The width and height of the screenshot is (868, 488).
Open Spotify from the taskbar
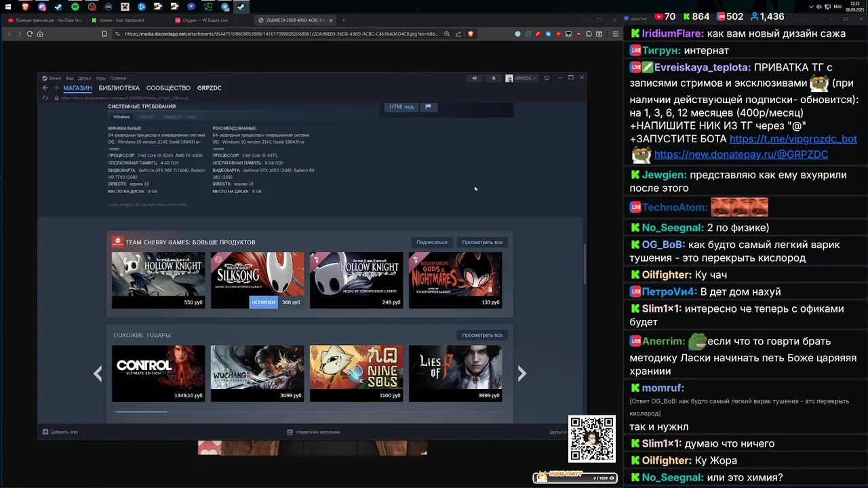(75, 7)
